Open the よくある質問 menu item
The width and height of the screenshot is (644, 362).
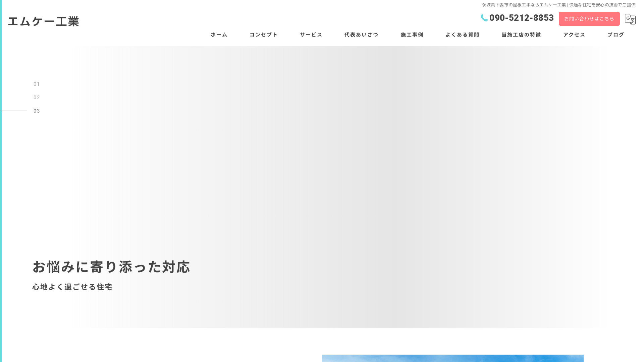pyautogui.click(x=462, y=35)
